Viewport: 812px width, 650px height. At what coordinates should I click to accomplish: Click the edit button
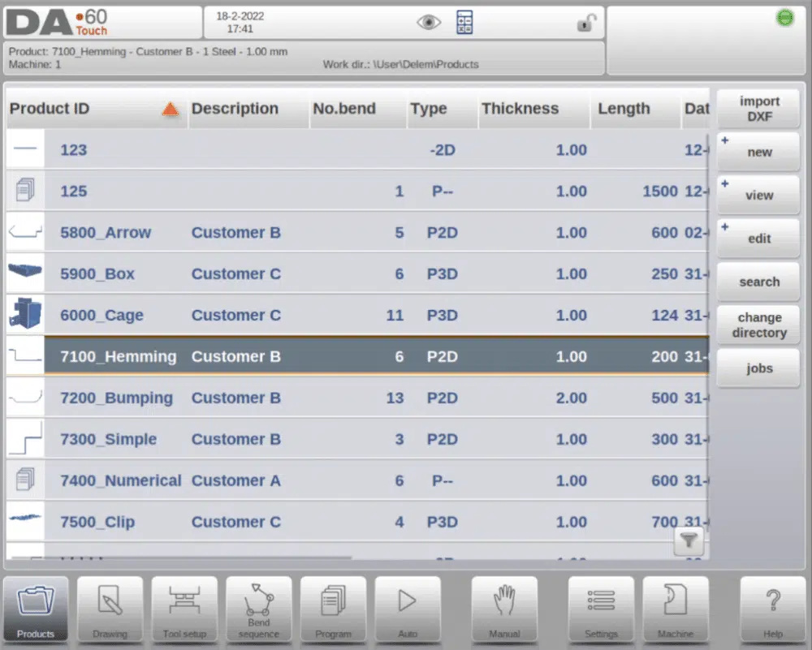[x=758, y=239]
